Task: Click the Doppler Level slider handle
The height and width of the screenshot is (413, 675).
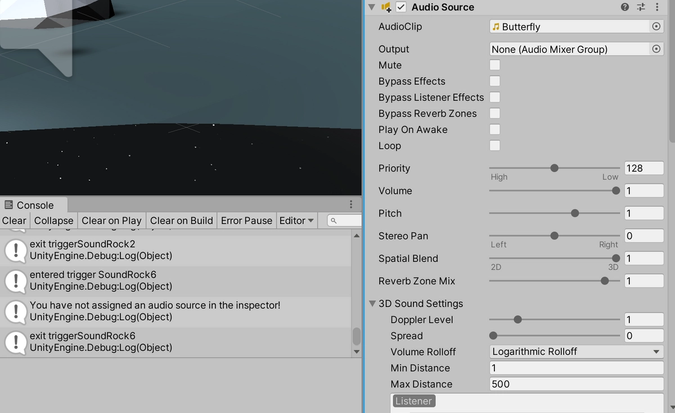Action: [x=518, y=320]
